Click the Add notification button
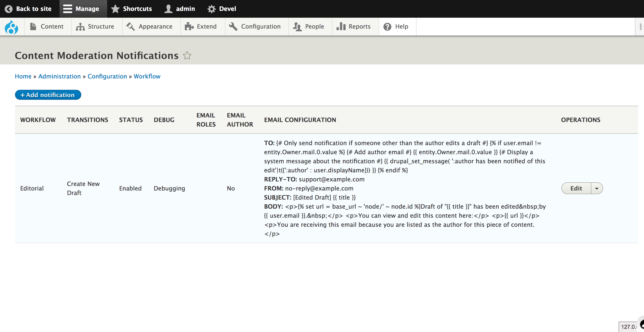 [48, 95]
